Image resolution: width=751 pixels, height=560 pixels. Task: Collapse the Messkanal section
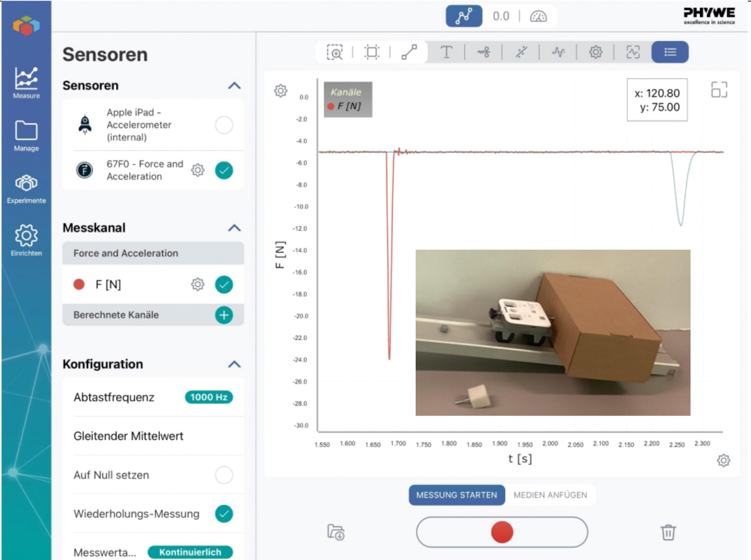click(x=234, y=228)
